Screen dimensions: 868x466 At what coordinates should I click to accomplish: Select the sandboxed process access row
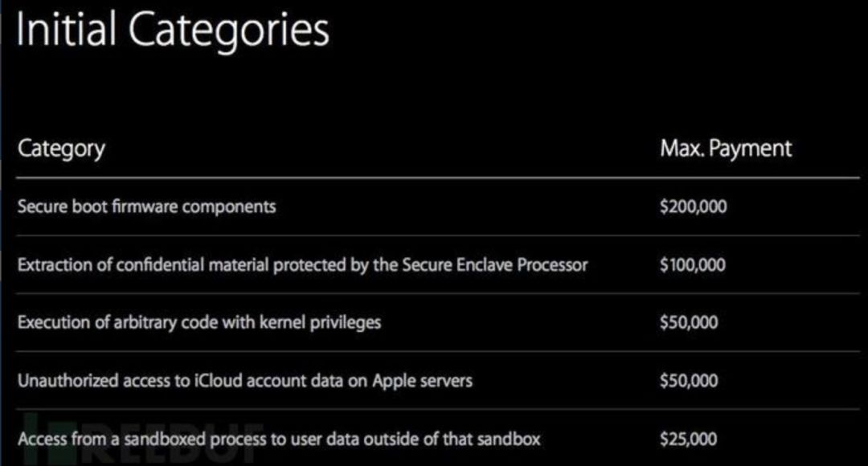point(278,439)
